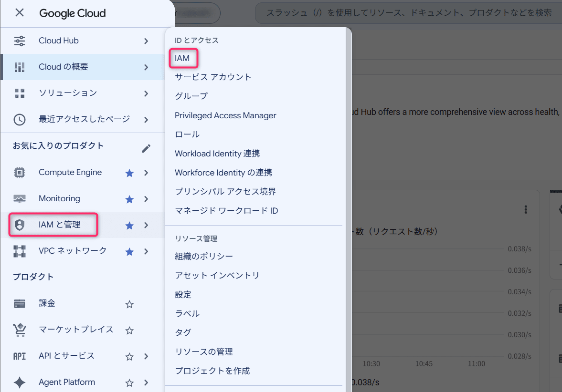
Task: Click the Compute Engine chip icon
Action: (x=20, y=173)
